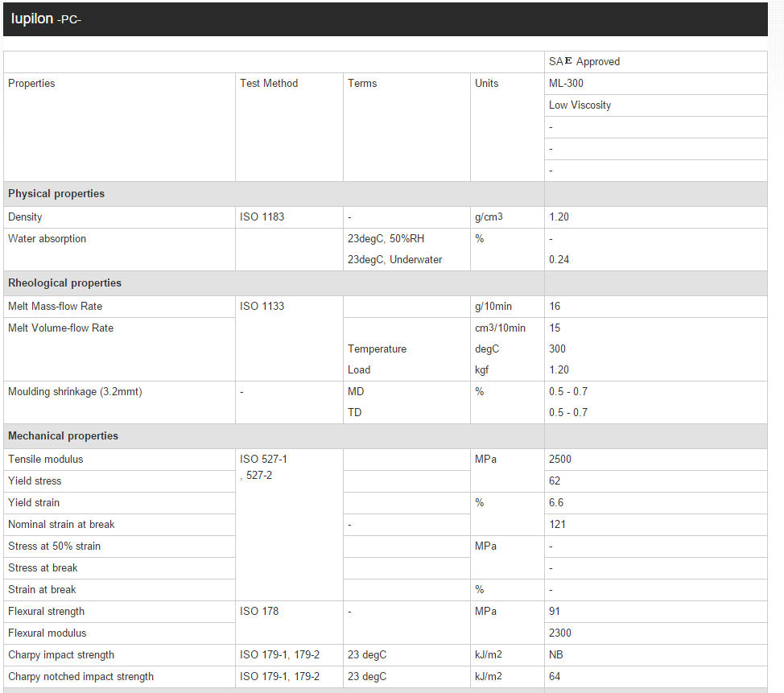Image resolution: width=784 pixels, height=693 pixels.
Task: Select the tensile modulus value 2500
Action: point(560,460)
